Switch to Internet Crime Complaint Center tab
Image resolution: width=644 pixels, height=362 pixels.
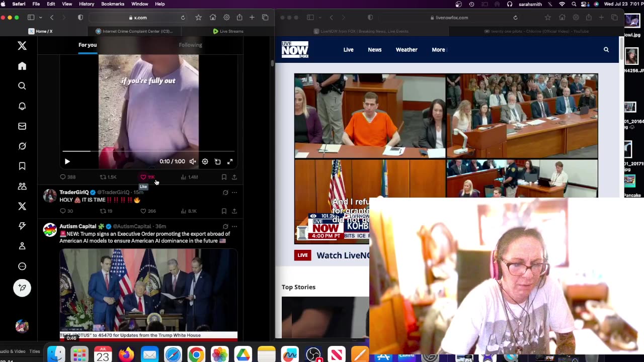point(134,31)
